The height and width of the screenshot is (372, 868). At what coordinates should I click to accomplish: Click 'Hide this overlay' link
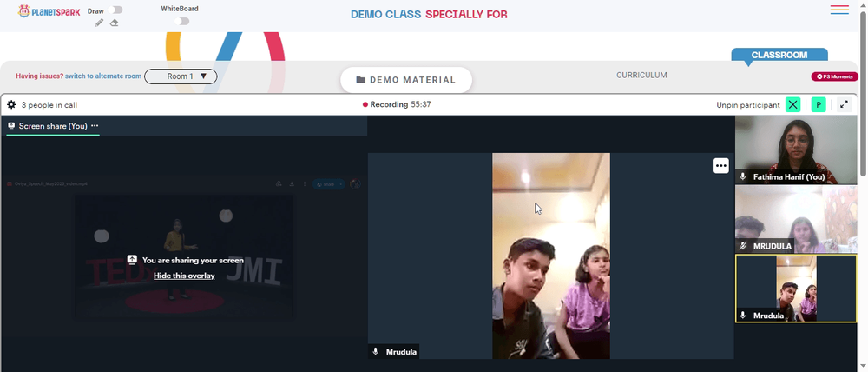(184, 276)
